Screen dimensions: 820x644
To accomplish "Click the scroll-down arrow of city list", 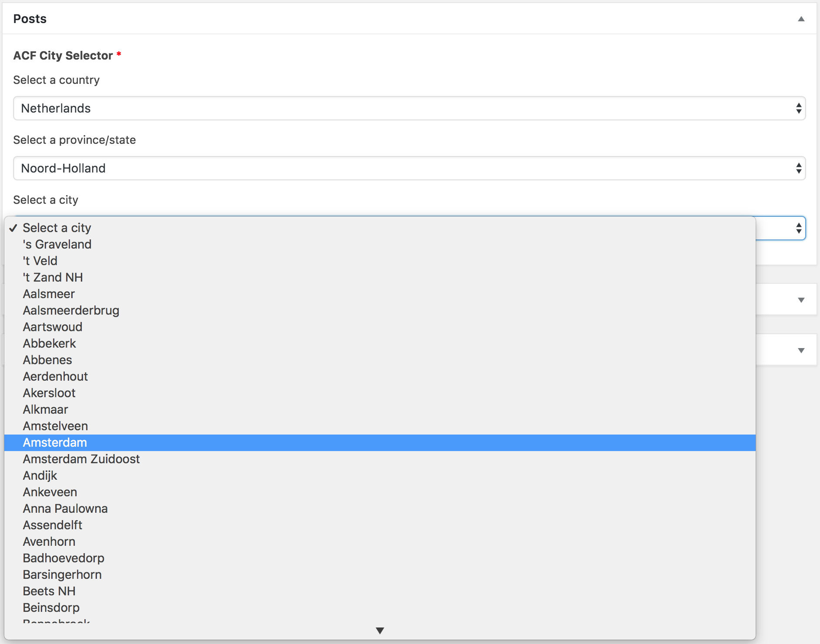I will [x=380, y=631].
